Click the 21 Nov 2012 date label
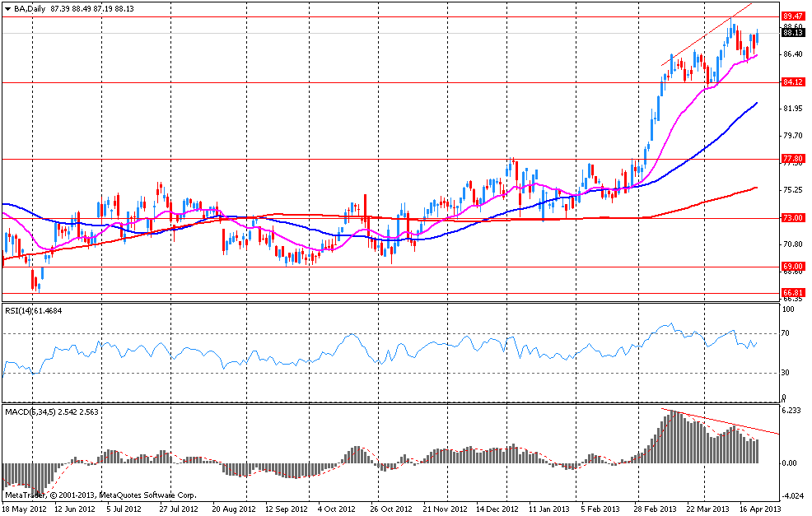The width and height of the screenshot is (812, 516). tap(445, 509)
